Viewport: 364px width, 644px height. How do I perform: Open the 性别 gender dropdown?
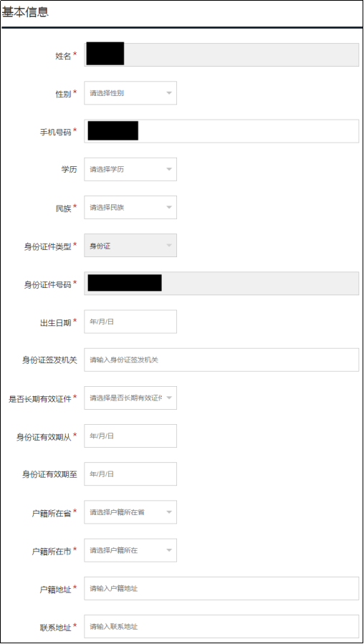(130, 93)
